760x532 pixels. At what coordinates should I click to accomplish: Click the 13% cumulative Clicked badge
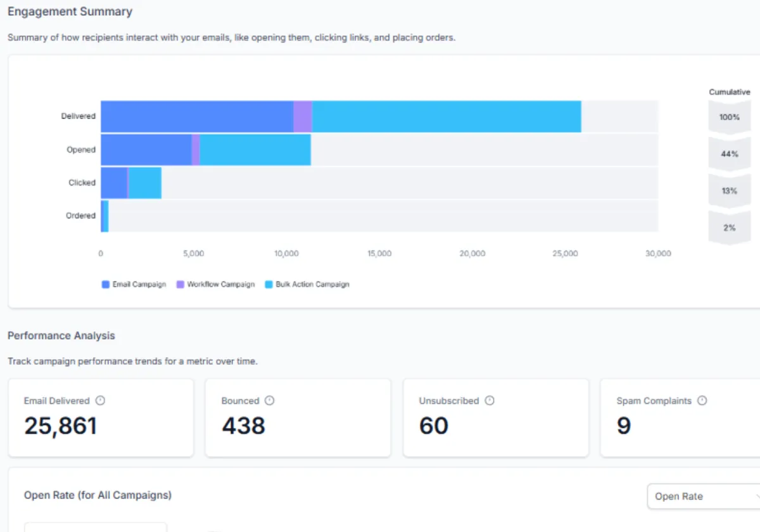tap(730, 191)
